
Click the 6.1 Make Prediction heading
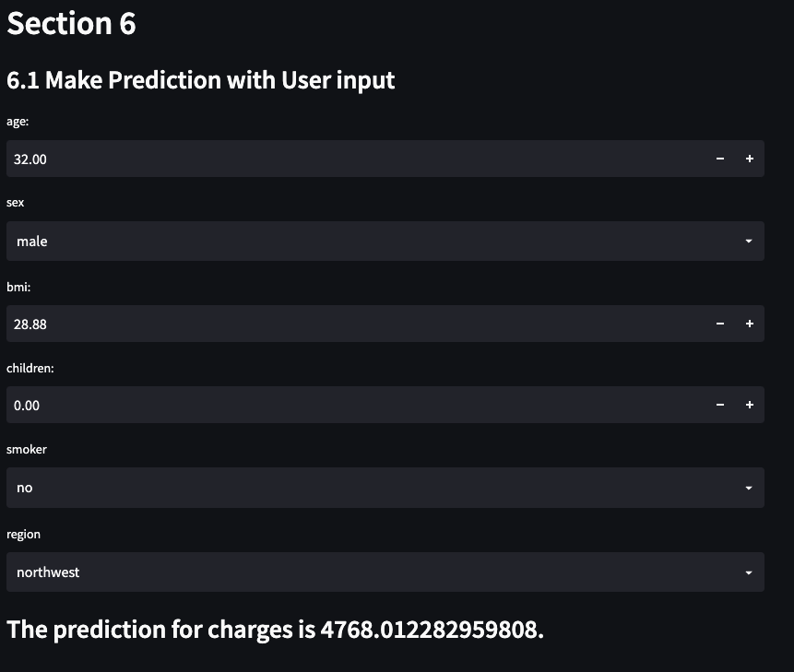200,80
